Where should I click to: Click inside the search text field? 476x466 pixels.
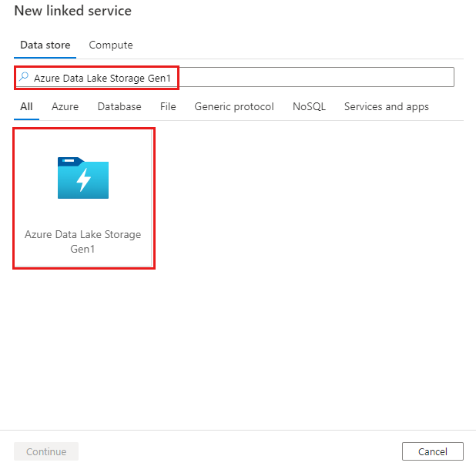pos(316,77)
